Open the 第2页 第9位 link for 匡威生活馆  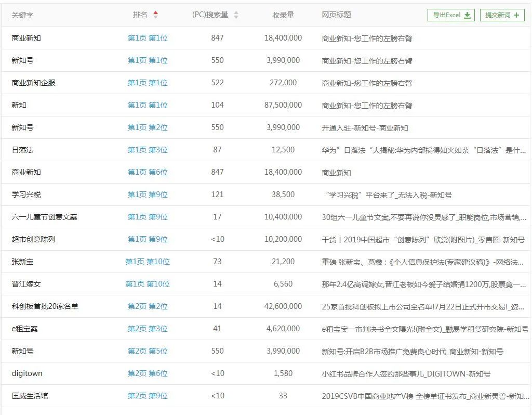[148, 396]
